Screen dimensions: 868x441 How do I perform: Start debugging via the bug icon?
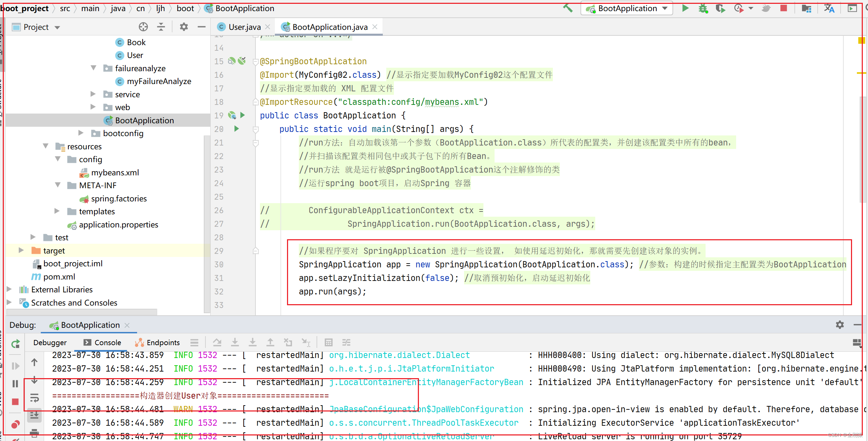(x=703, y=8)
